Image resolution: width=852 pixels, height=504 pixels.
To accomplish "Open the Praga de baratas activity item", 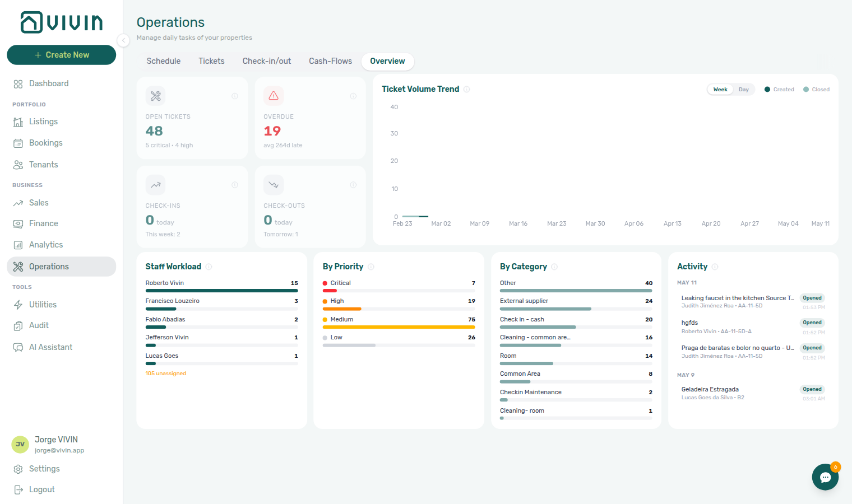I will 753,352.
